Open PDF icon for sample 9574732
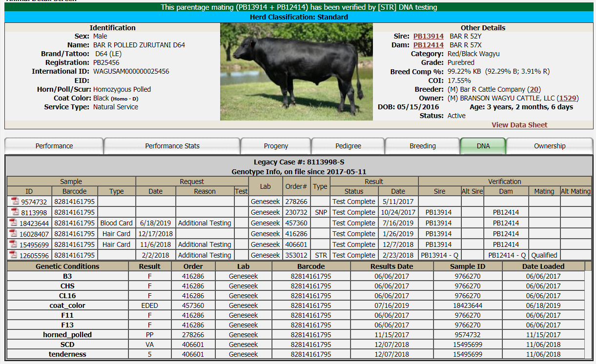596x364 pixels. pyautogui.click(x=15, y=202)
